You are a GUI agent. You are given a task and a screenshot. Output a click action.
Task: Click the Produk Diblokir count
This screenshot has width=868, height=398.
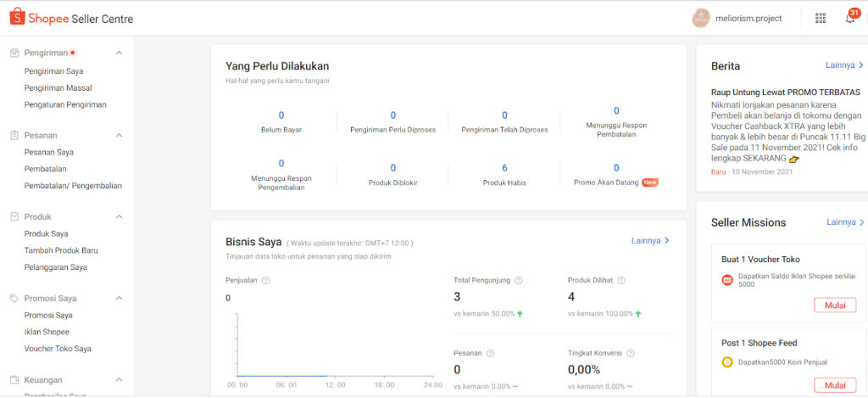click(x=393, y=168)
